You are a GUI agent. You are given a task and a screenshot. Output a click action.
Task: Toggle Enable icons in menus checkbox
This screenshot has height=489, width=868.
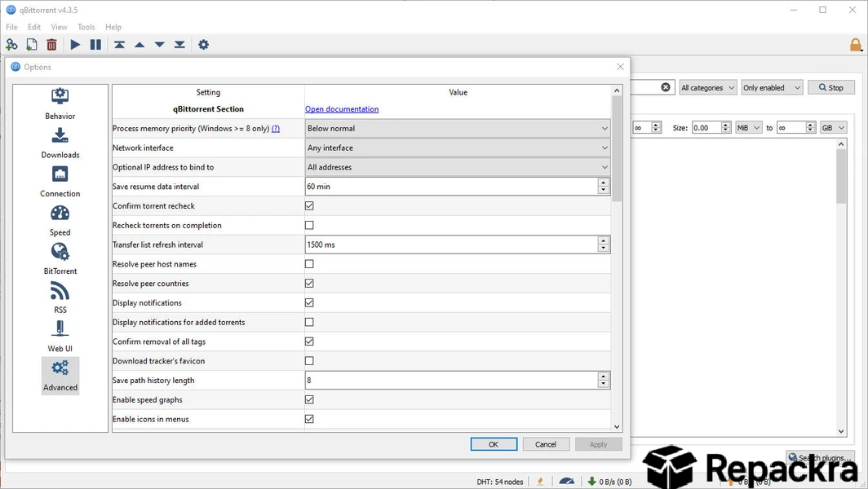tap(309, 419)
